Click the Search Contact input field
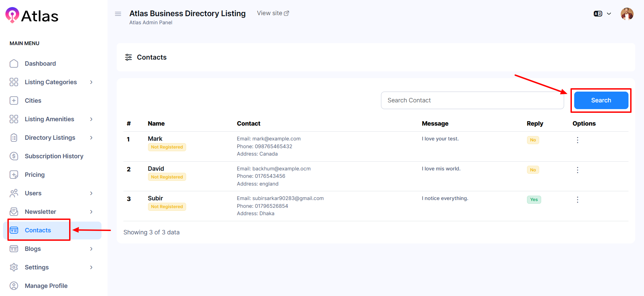This screenshot has width=644, height=296. pos(472,100)
